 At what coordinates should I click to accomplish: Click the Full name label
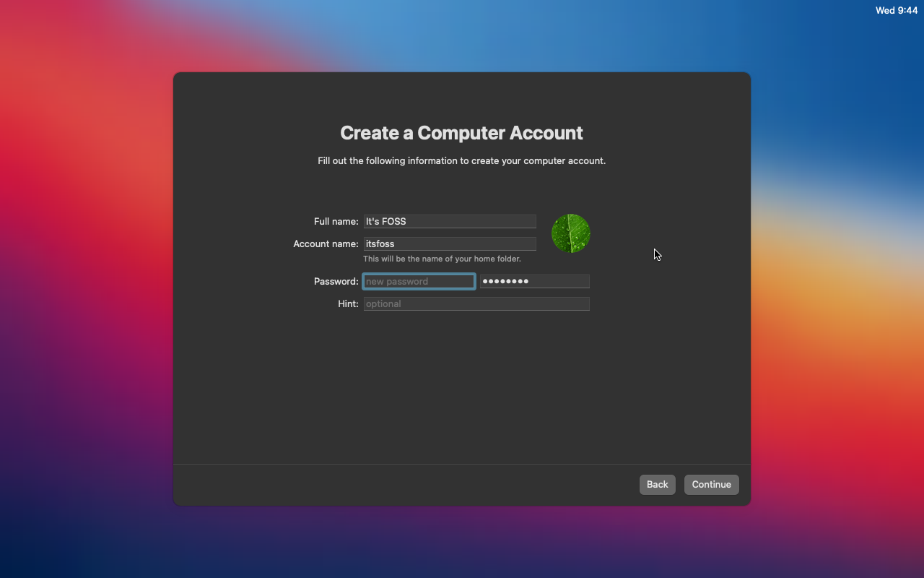(335, 221)
